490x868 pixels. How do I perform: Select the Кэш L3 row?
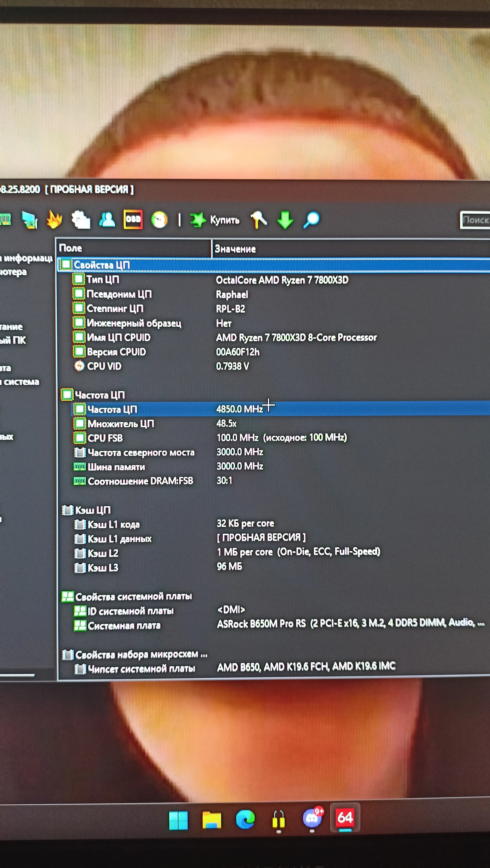(103, 568)
